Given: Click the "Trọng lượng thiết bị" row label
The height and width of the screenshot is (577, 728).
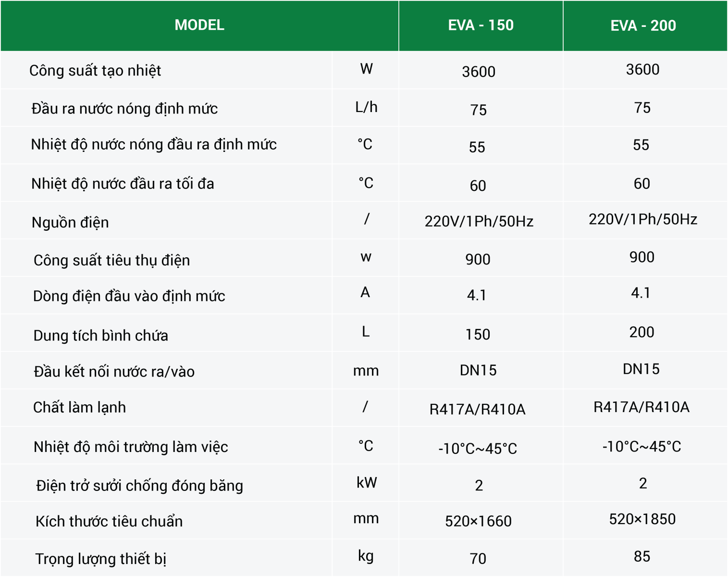Looking at the screenshot, I should click(x=101, y=559).
